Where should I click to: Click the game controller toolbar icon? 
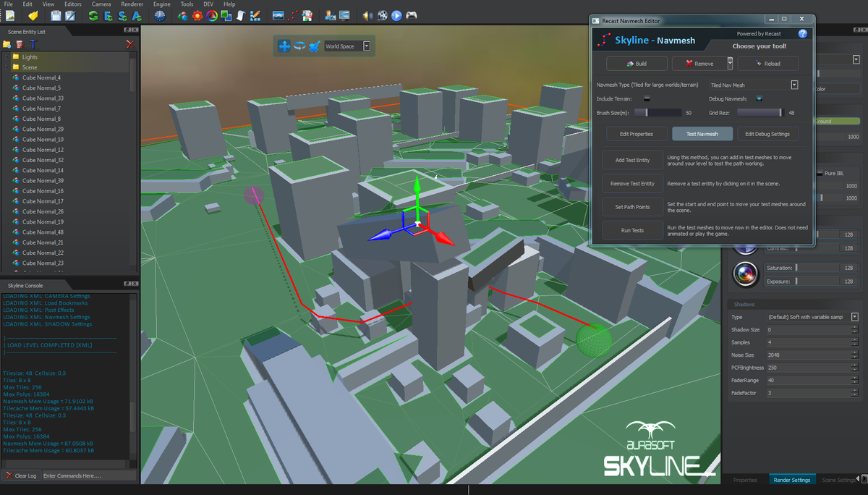pyautogui.click(x=412, y=15)
